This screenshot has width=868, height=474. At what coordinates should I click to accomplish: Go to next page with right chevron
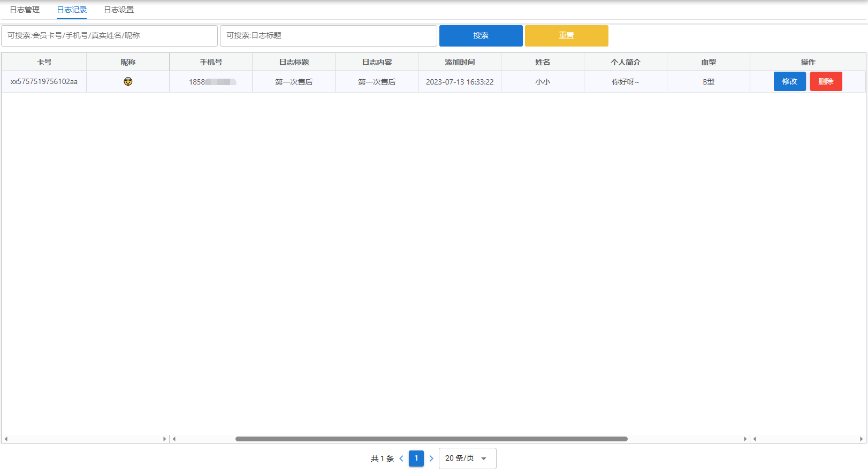click(x=431, y=458)
